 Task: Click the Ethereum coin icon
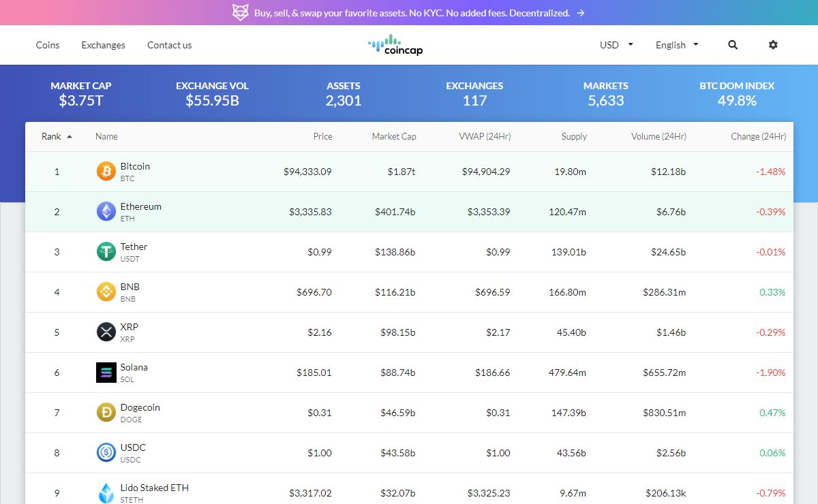coord(106,212)
